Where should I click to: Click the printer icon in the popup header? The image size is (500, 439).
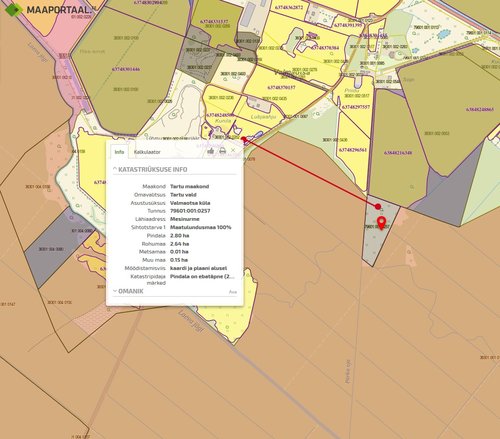222,151
